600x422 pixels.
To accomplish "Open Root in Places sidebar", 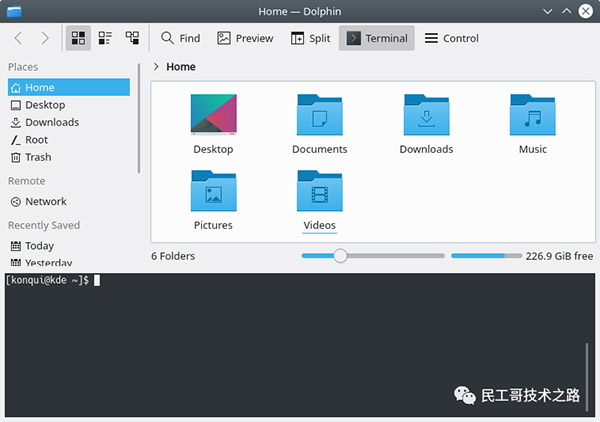I will point(69,140).
